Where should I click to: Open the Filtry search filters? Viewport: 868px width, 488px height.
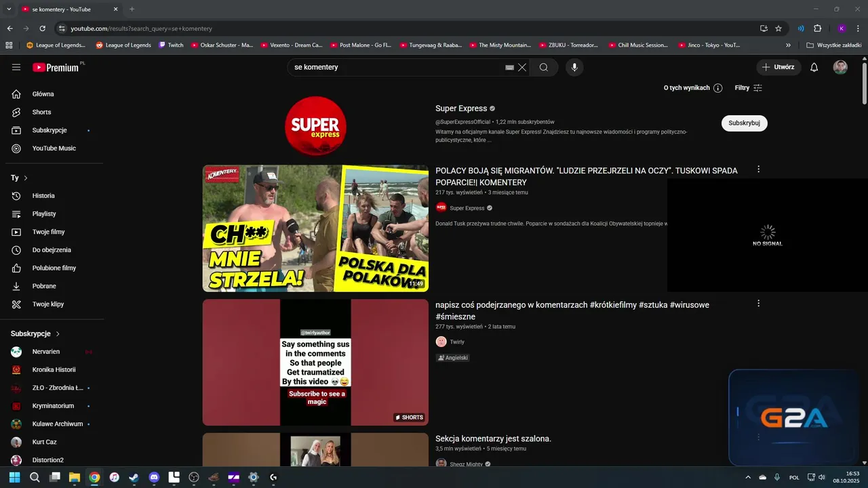[x=749, y=88]
